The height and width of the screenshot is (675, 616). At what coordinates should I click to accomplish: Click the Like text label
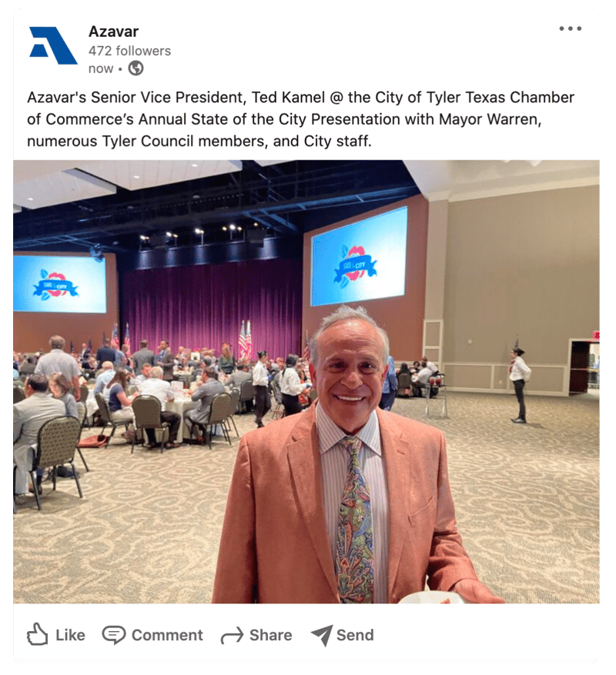pos(70,635)
